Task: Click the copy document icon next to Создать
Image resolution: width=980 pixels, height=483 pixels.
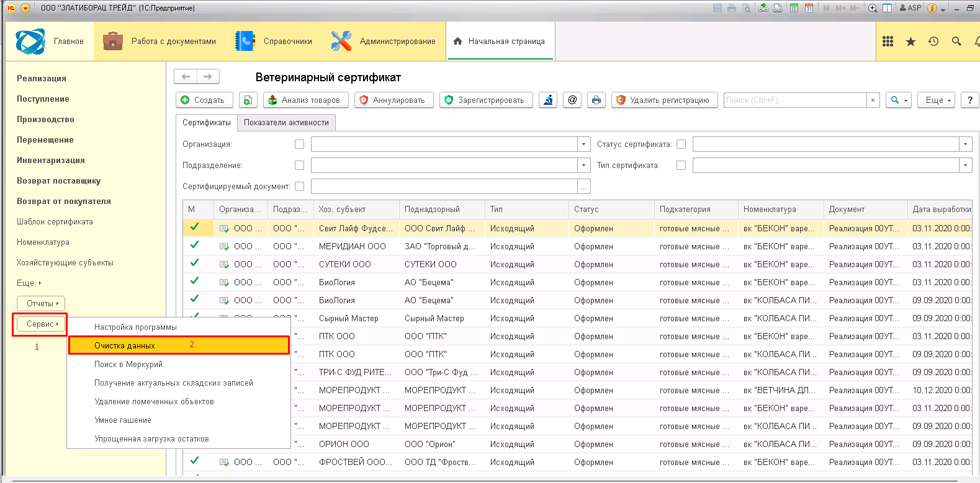Action: (x=248, y=100)
